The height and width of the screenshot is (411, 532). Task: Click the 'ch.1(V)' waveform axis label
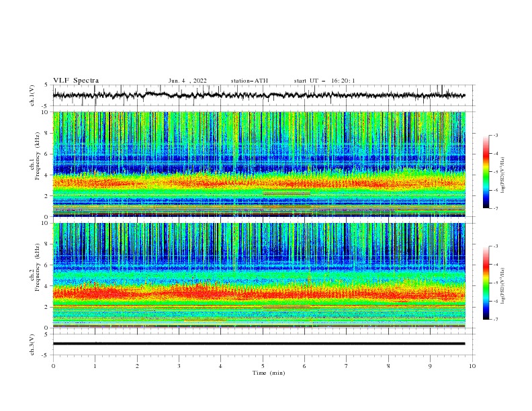coord(32,95)
